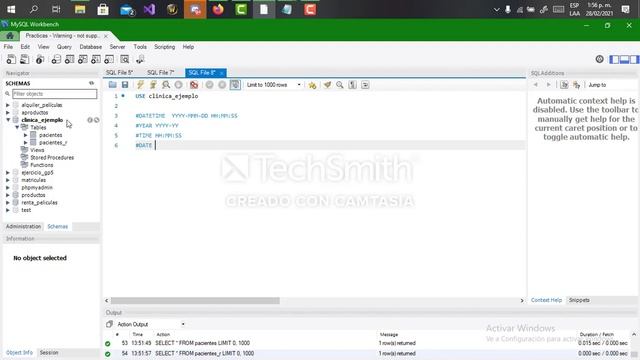The image size is (640, 360).
Task: Toggle invisible characters display
Action: 352,85
